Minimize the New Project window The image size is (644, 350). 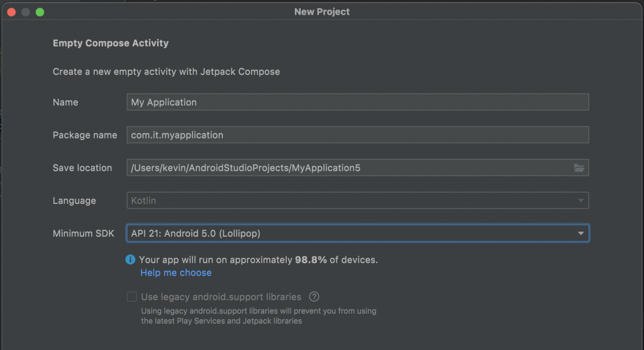pos(26,12)
